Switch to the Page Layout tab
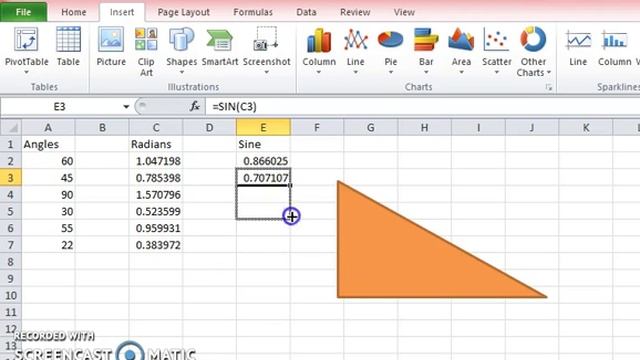 (183, 12)
